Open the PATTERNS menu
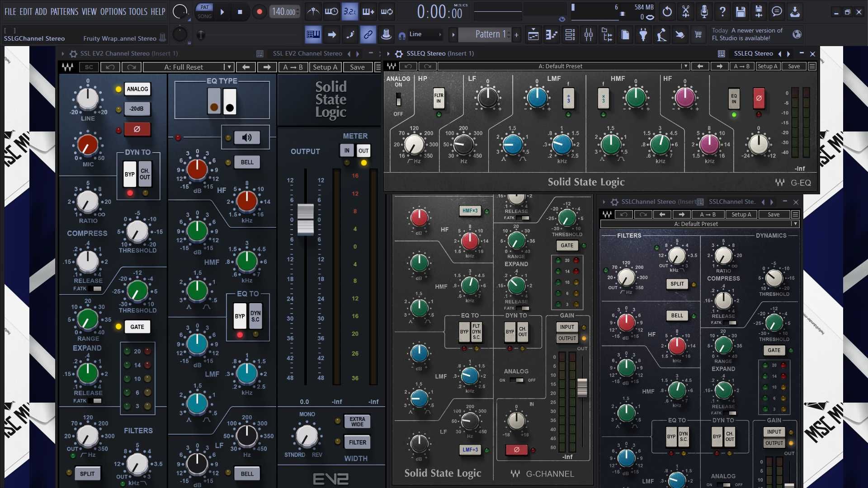The image size is (868, 488). point(65,12)
